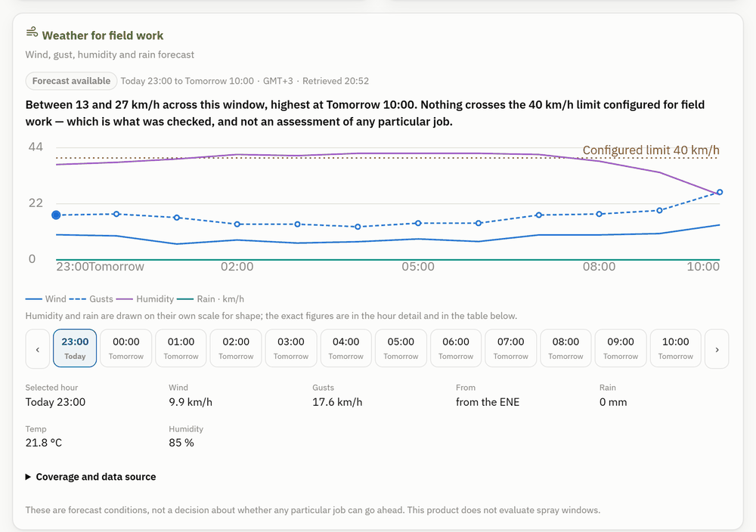Show earlier hours with the left chevron
The image size is (756, 532).
point(38,349)
